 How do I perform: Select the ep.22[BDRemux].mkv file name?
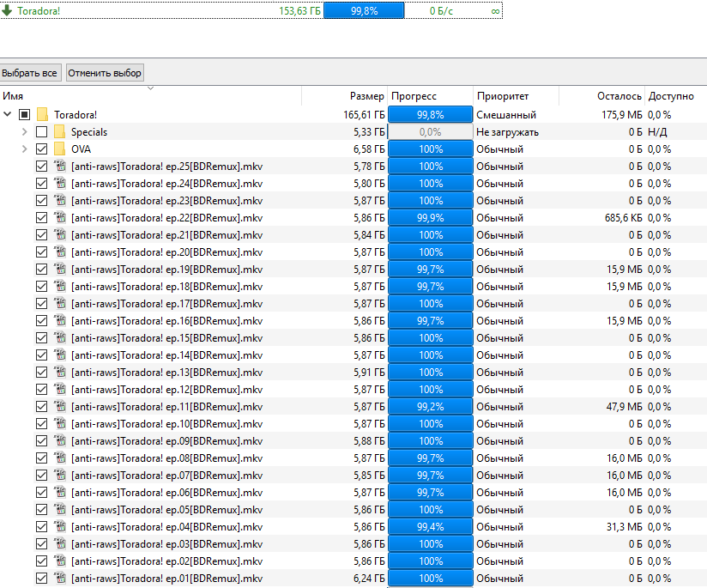pos(166,218)
